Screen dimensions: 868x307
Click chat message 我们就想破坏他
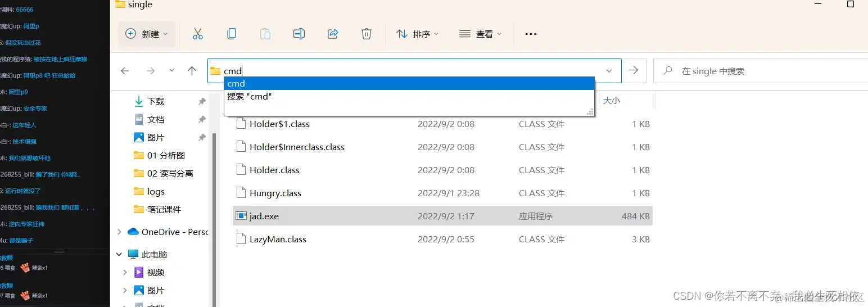(x=31, y=158)
